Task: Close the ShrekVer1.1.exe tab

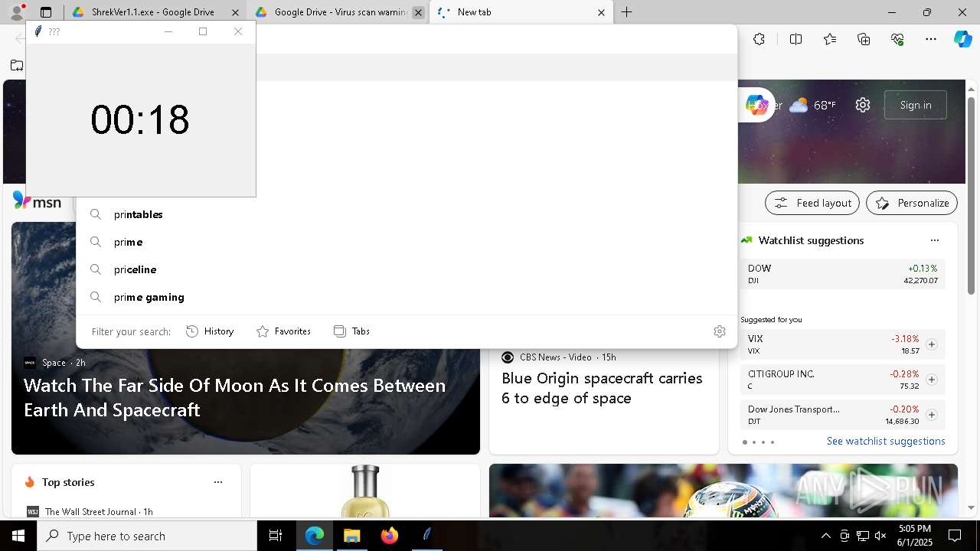Action: point(235,12)
